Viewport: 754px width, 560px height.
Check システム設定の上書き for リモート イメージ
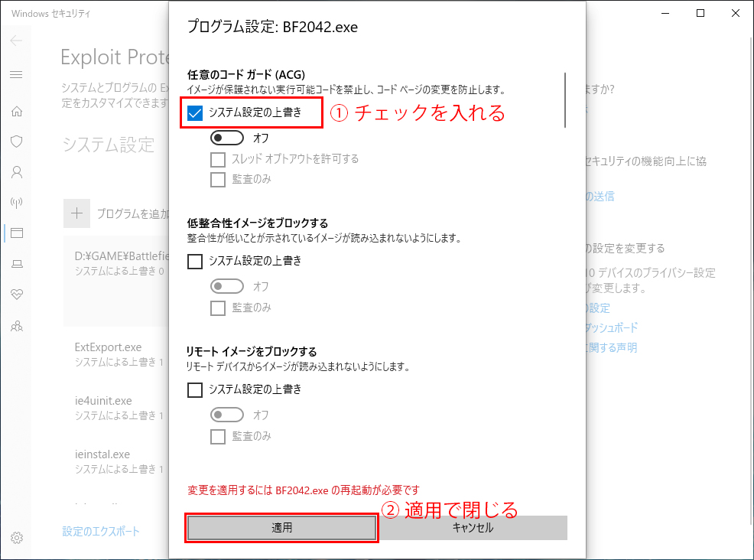pyautogui.click(x=195, y=389)
